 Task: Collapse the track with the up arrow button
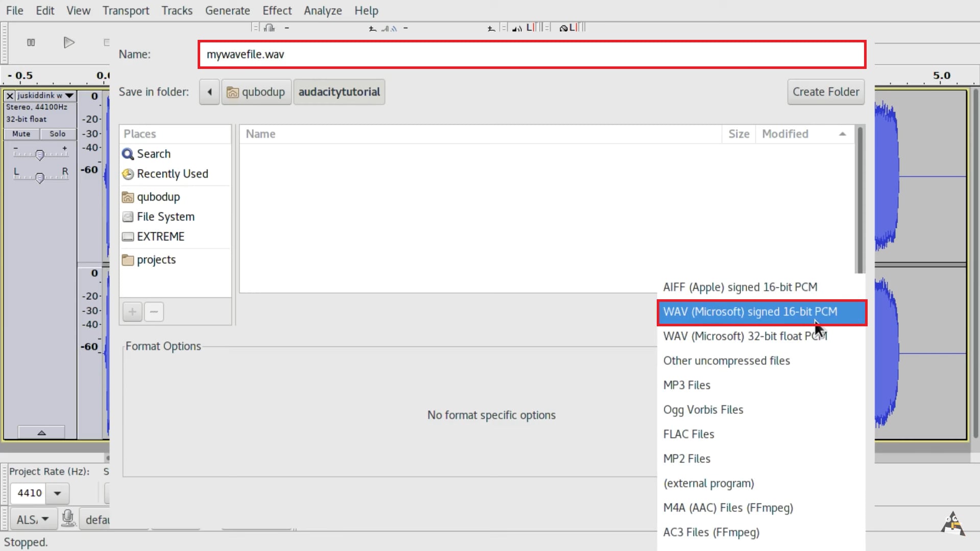pyautogui.click(x=41, y=432)
